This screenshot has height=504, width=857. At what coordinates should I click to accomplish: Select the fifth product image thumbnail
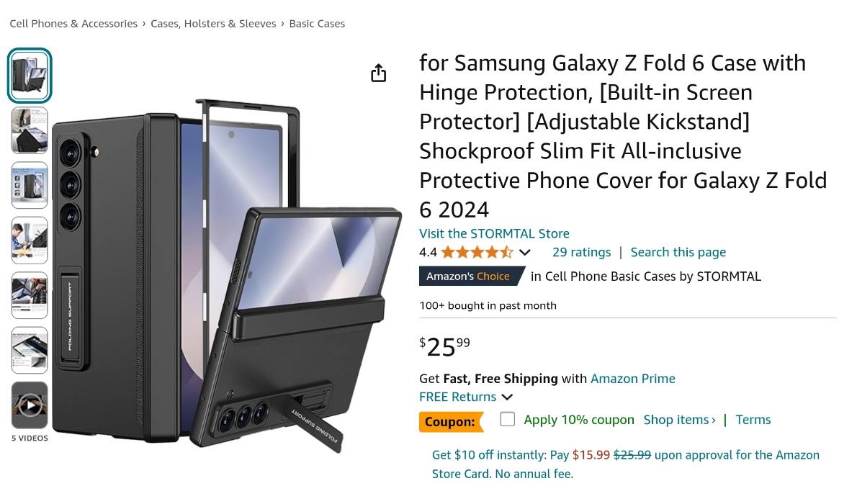coord(30,295)
